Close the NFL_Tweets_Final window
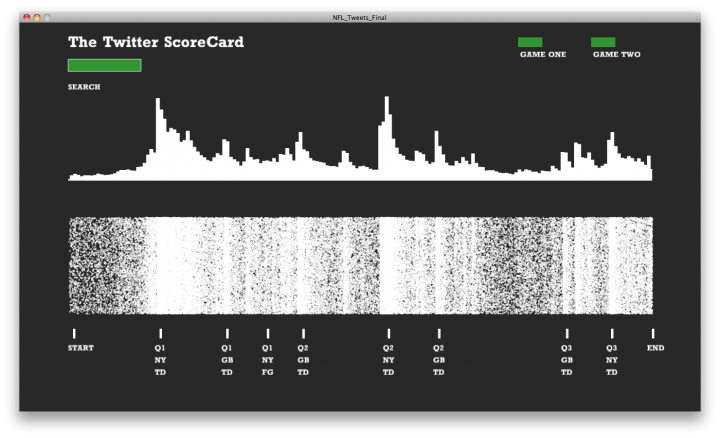720x438 pixels. (26, 18)
